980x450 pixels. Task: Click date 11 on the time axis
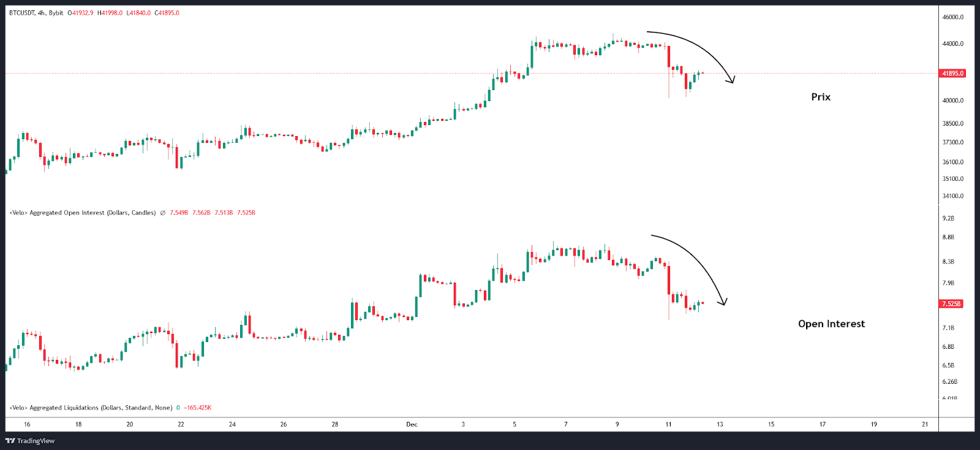pyautogui.click(x=668, y=424)
